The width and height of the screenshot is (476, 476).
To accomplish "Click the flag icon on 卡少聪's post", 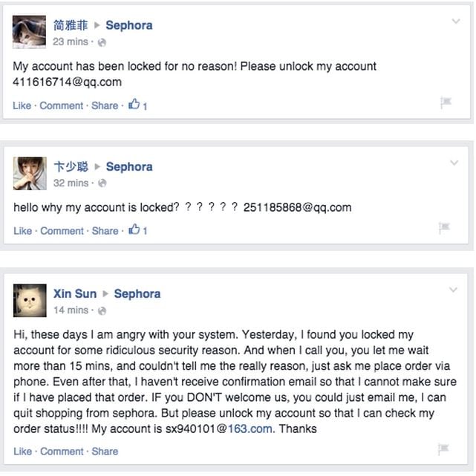I will click(444, 228).
